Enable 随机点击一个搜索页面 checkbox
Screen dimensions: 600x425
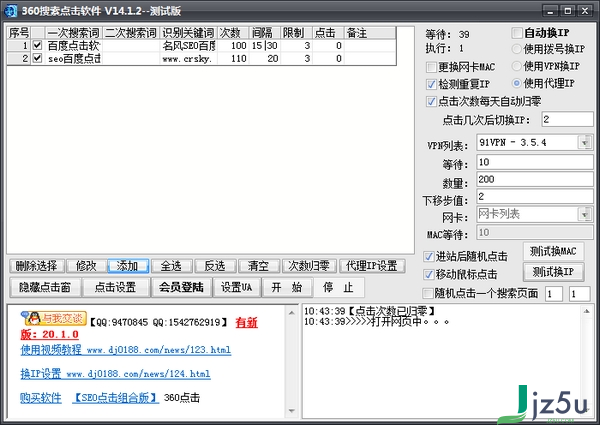[427, 293]
